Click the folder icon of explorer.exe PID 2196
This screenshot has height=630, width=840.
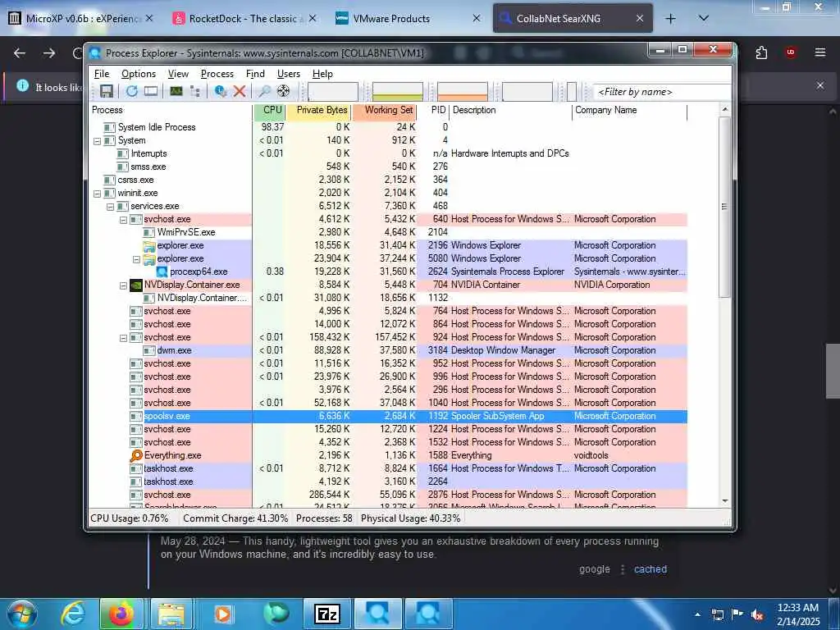[x=149, y=245]
